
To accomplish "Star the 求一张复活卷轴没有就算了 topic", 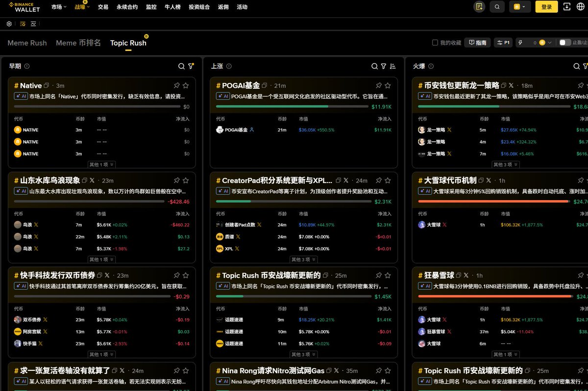I will tap(186, 370).
